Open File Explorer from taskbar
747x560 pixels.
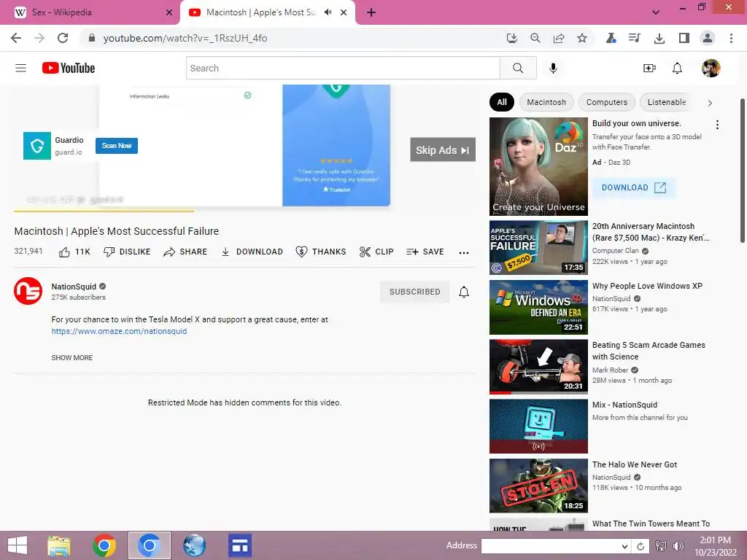click(x=59, y=545)
